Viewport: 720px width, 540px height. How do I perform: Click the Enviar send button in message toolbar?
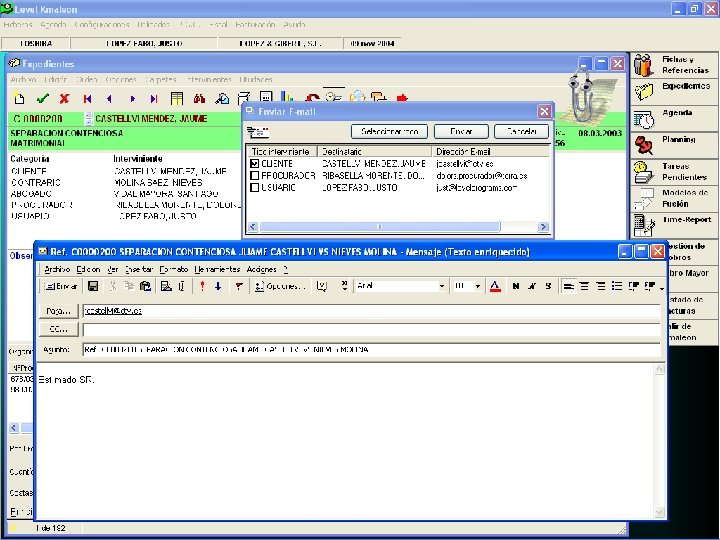click(x=61, y=286)
